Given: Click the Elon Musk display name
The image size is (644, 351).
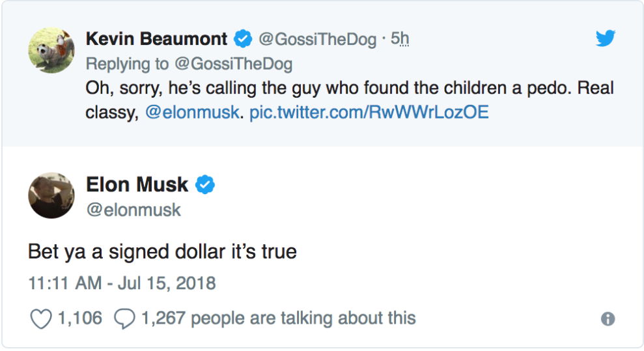Looking at the screenshot, I should point(137,185).
